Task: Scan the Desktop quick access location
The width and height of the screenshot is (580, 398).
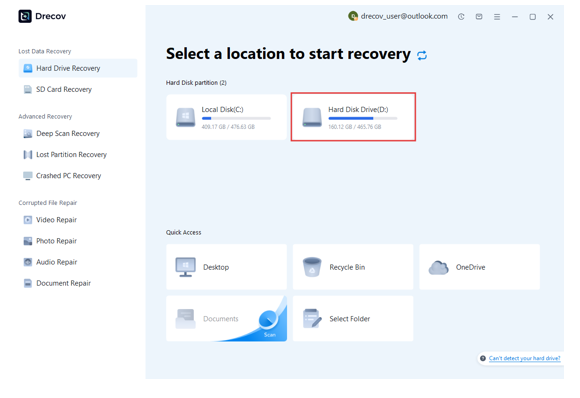Action: (226, 267)
